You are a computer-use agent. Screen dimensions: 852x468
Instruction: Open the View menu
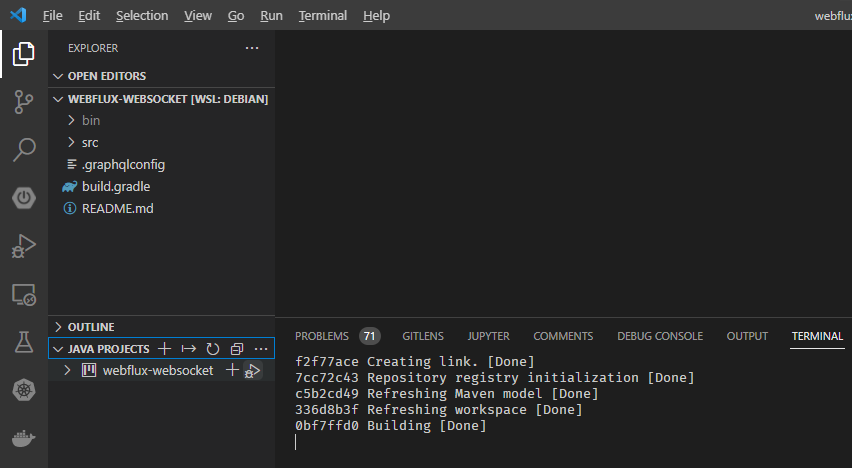198,16
